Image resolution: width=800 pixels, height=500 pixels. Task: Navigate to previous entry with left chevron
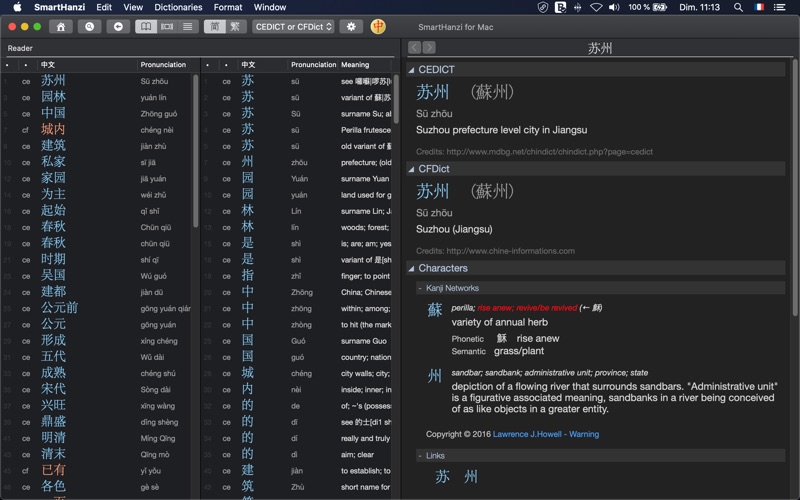point(415,47)
